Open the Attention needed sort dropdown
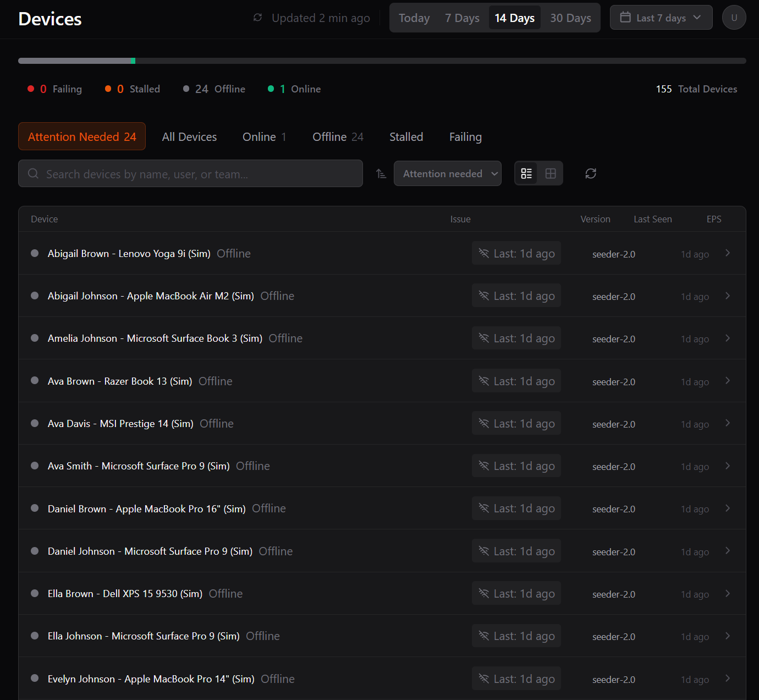 click(447, 174)
